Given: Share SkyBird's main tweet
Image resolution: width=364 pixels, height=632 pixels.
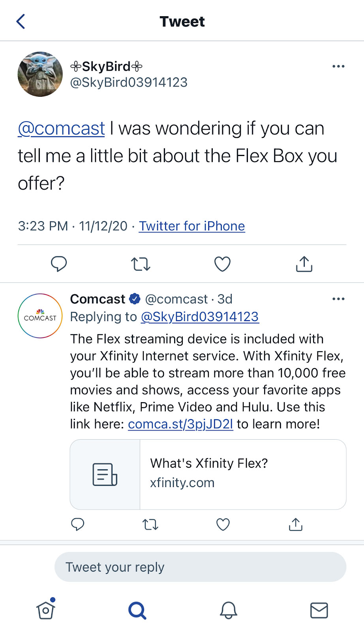Looking at the screenshot, I should pos(304,264).
